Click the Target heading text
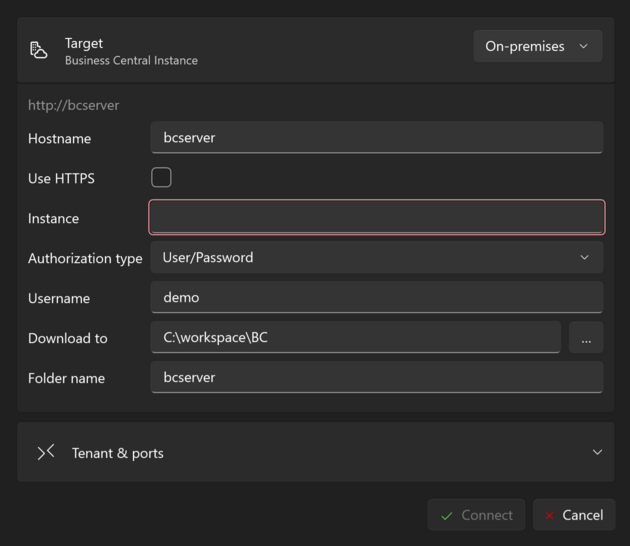This screenshot has height=546, width=630. click(84, 43)
